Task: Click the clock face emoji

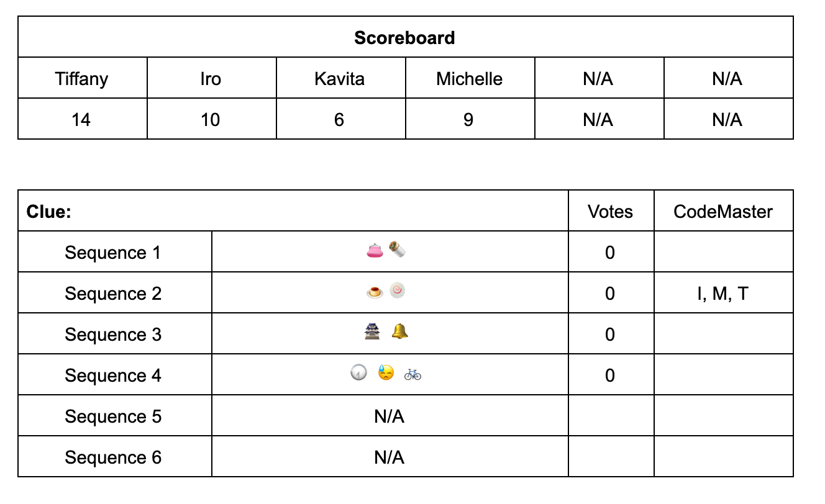Action: [359, 373]
